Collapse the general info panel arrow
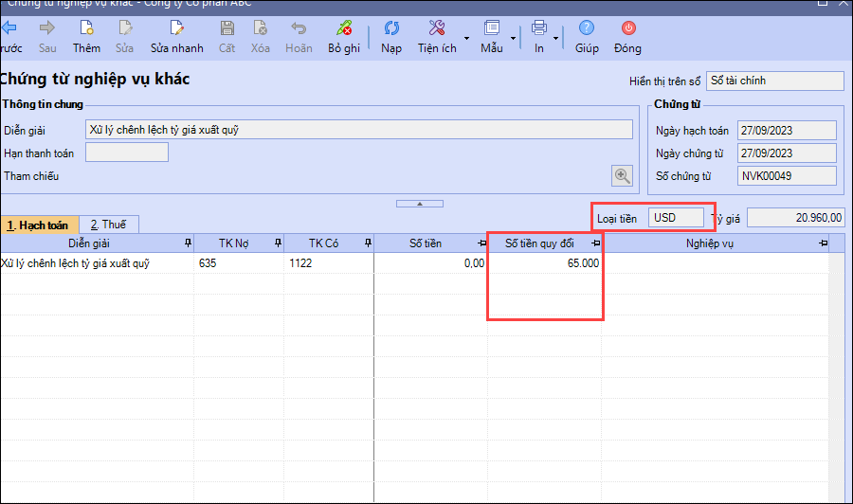Image resolution: width=853 pixels, height=504 pixels. (418, 203)
